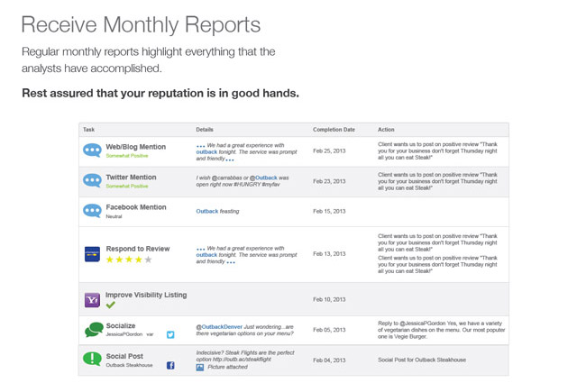The height and width of the screenshot is (392, 586).
Task: Open the Outback link in Facebook Mention row
Action: 207,211
